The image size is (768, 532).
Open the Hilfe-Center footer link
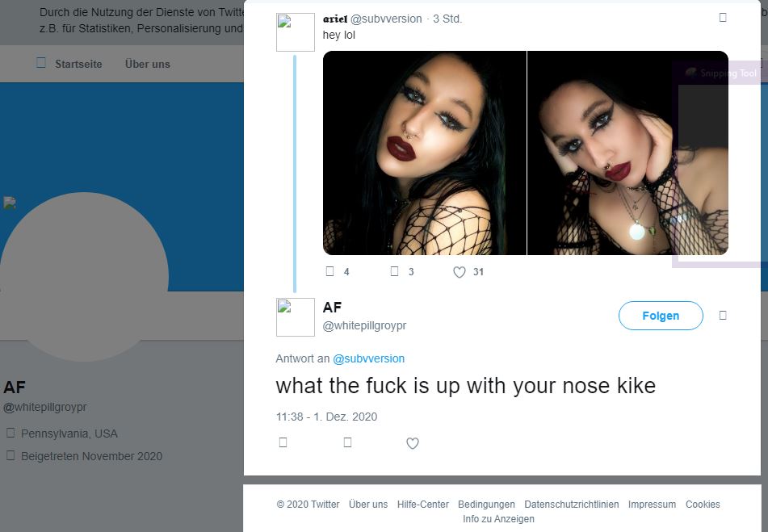pyautogui.click(x=422, y=504)
